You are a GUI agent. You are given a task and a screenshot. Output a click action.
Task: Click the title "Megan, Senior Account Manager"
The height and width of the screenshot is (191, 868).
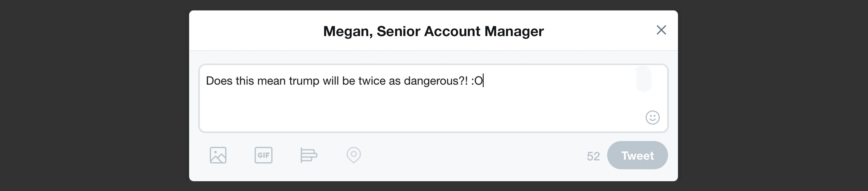click(433, 31)
